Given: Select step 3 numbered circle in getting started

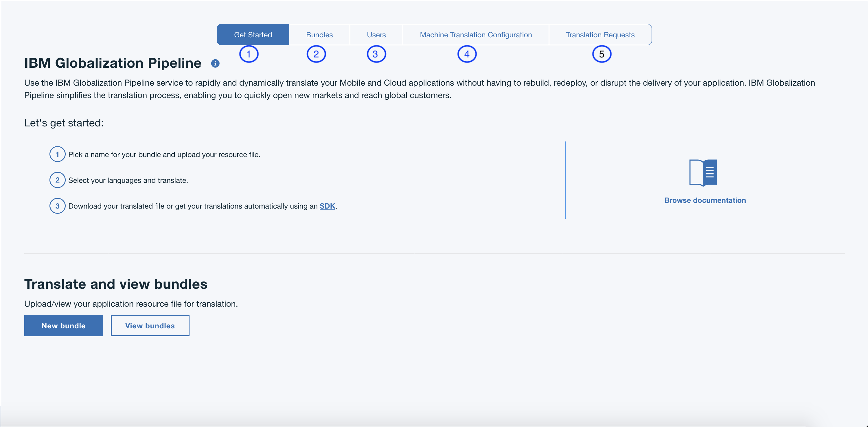Looking at the screenshot, I should point(57,205).
